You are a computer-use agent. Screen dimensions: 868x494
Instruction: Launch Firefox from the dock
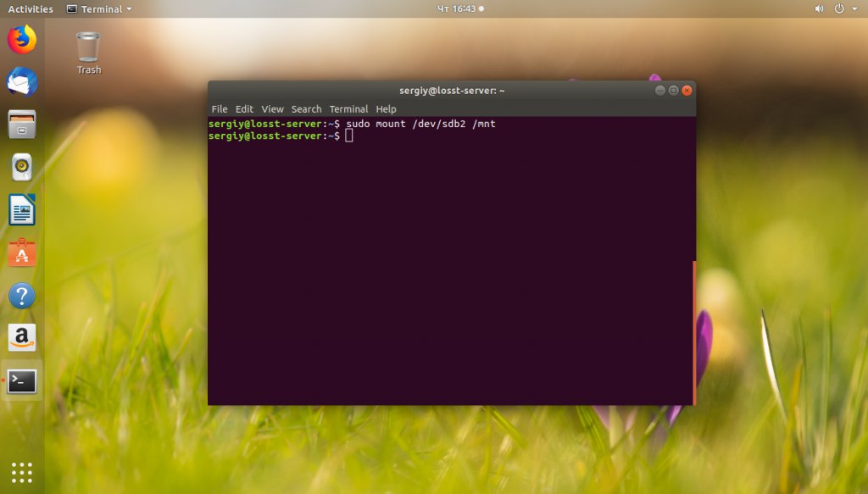tap(21, 39)
